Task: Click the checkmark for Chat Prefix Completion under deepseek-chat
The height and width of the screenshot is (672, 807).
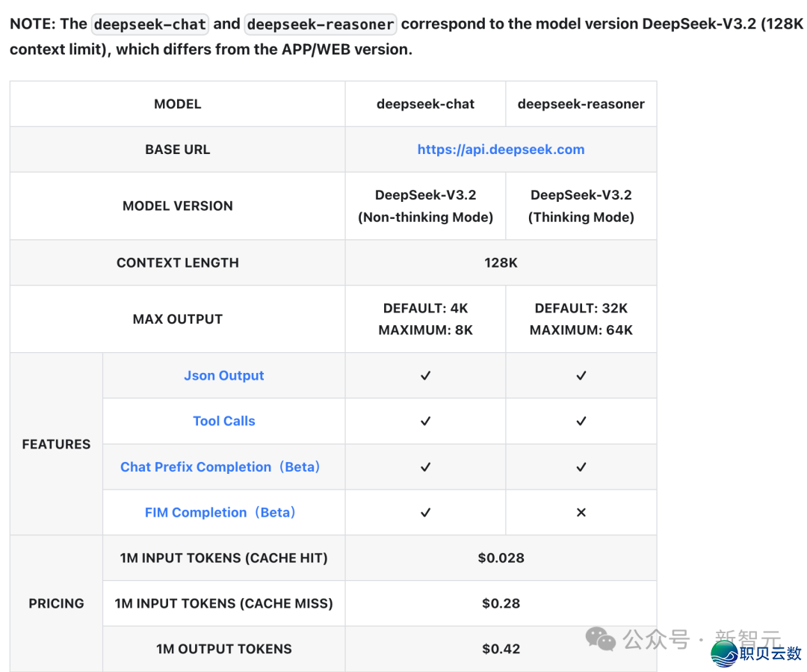Action: (425, 466)
